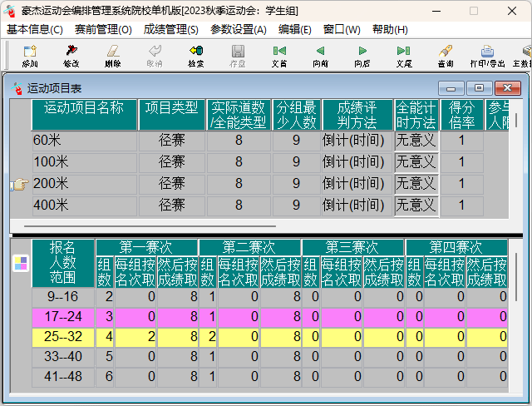Open the 赛前管理(O) menu

pos(103,29)
